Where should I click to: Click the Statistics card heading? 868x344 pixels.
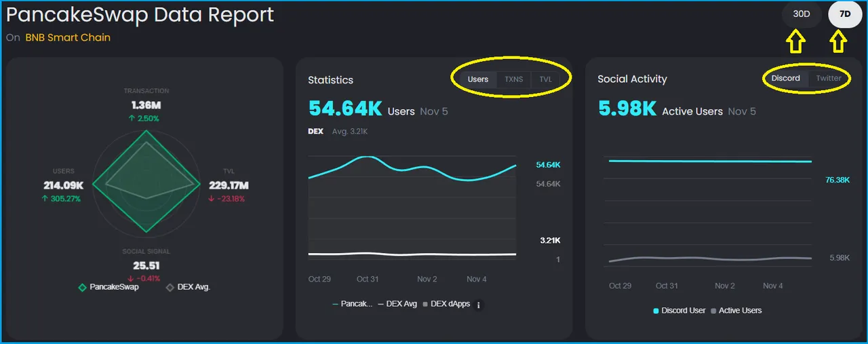click(330, 79)
